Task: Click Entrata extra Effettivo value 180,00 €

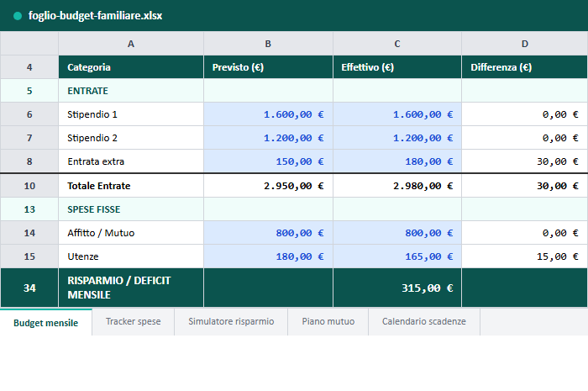Action: (397, 161)
